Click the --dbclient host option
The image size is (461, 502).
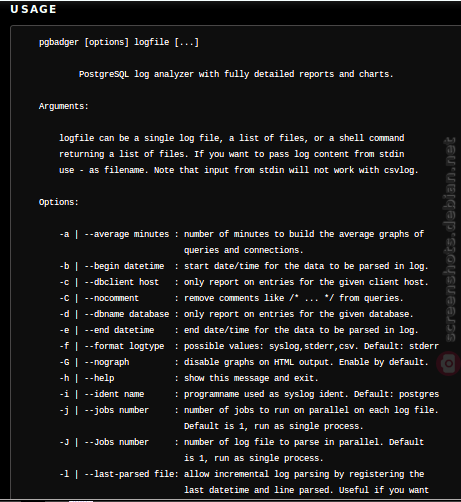click(122, 282)
